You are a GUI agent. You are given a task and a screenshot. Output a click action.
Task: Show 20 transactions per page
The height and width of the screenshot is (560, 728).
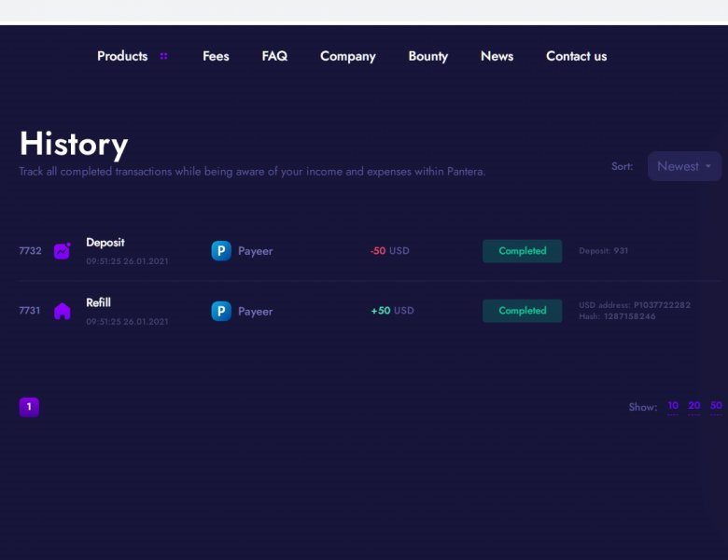[694, 406]
